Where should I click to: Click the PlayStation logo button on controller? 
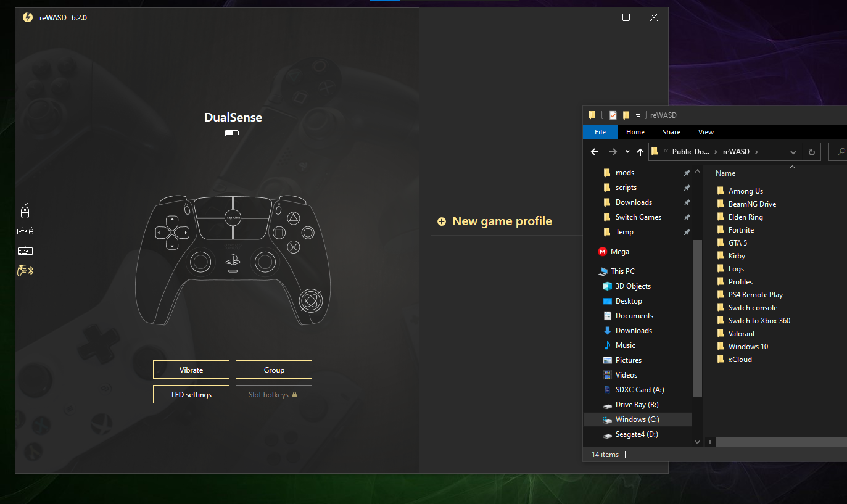coord(233,259)
